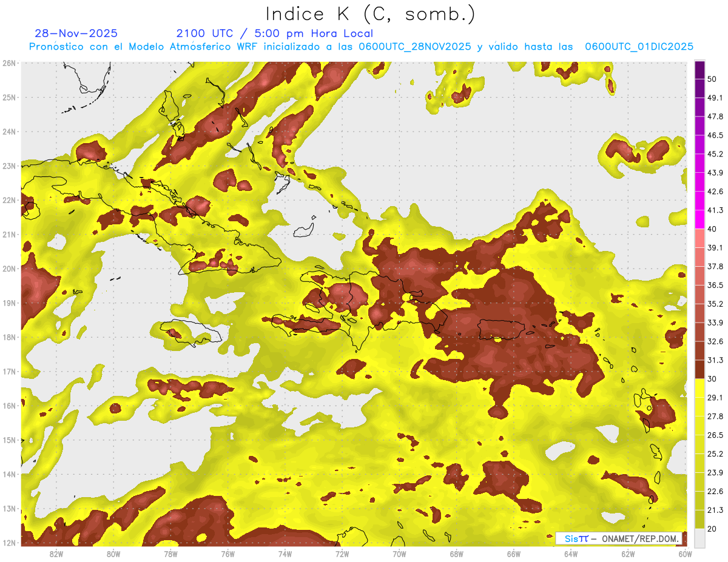Click the '17N' latitude label
The image size is (728, 562).
point(9,372)
